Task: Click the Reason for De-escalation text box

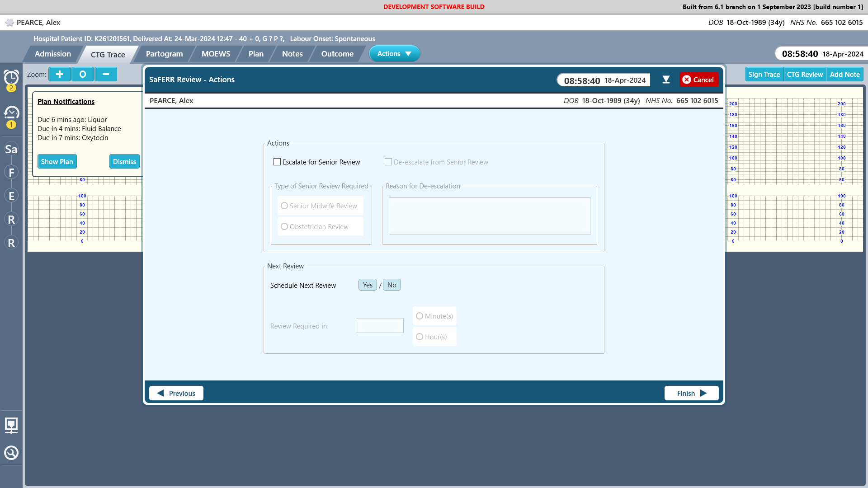Action: [x=490, y=216]
